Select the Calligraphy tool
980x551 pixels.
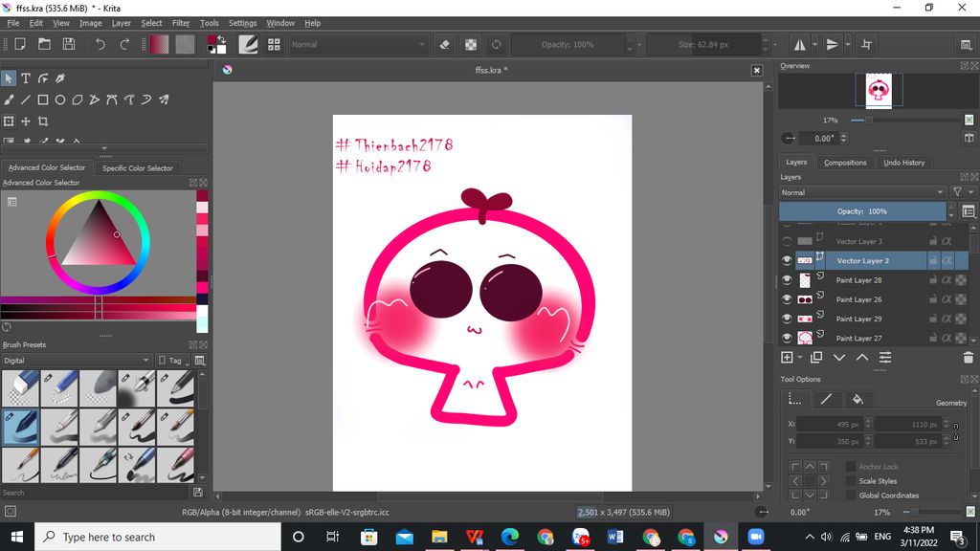(x=60, y=78)
